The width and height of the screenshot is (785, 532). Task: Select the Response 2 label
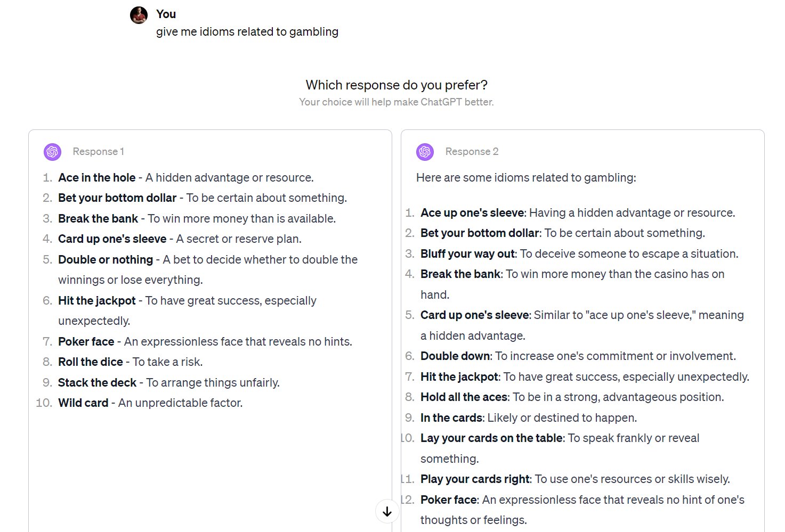pos(472,152)
